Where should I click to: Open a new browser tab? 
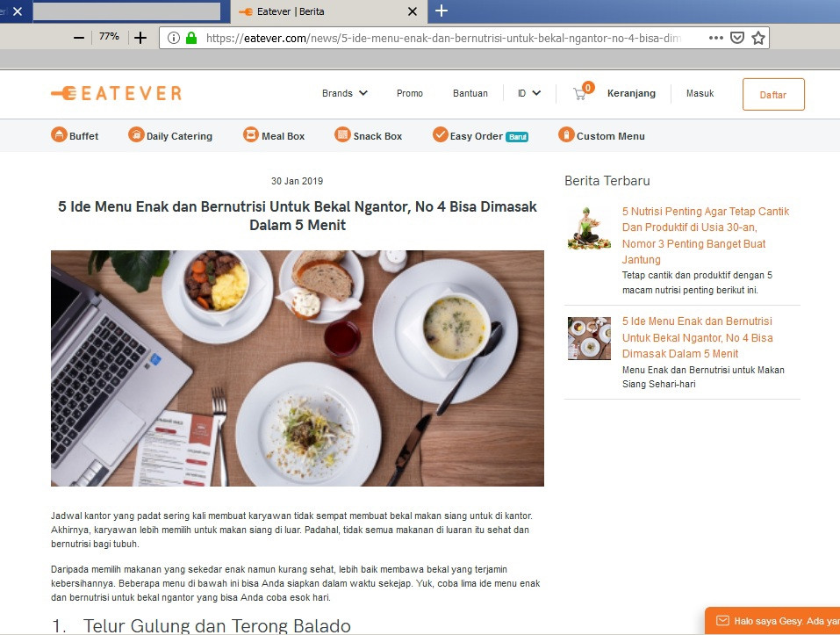click(441, 11)
